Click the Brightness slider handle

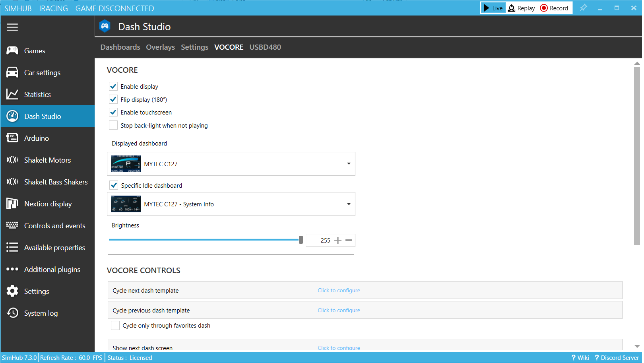[301, 240]
